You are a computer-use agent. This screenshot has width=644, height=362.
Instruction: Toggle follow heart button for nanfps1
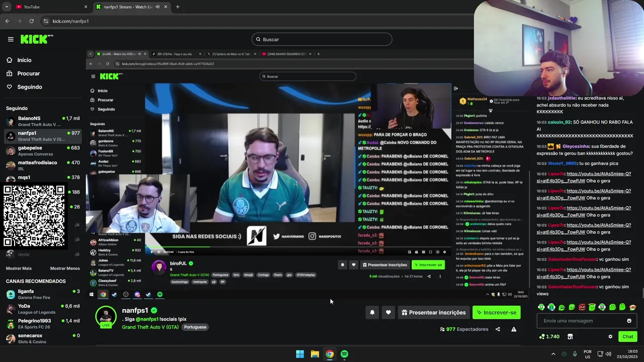tap(388, 312)
